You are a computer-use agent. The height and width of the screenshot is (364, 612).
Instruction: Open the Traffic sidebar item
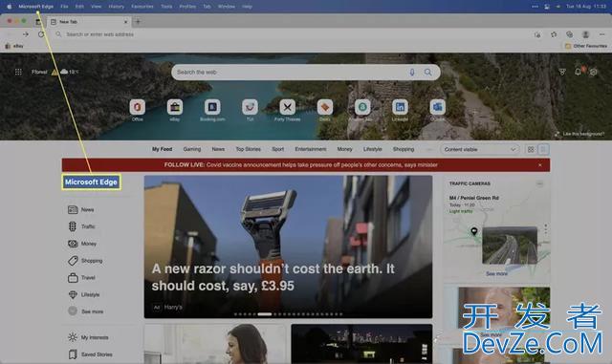pyautogui.click(x=81, y=226)
